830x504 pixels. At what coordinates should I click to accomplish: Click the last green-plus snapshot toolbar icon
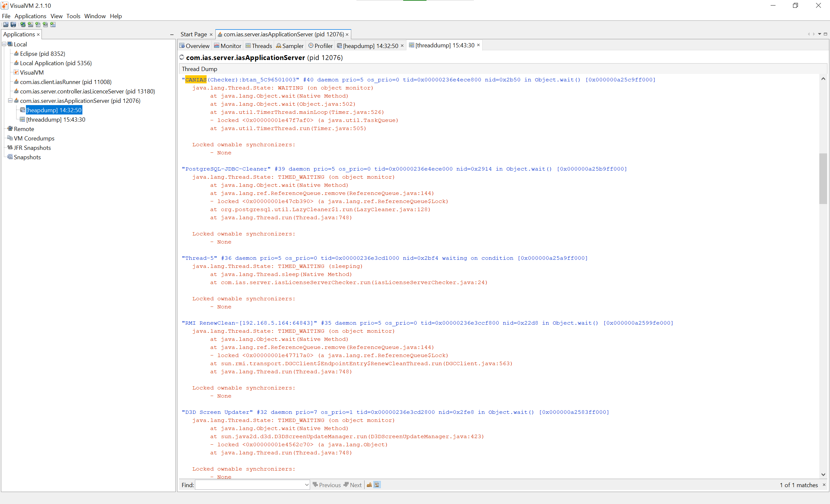[x=53, y=25]
